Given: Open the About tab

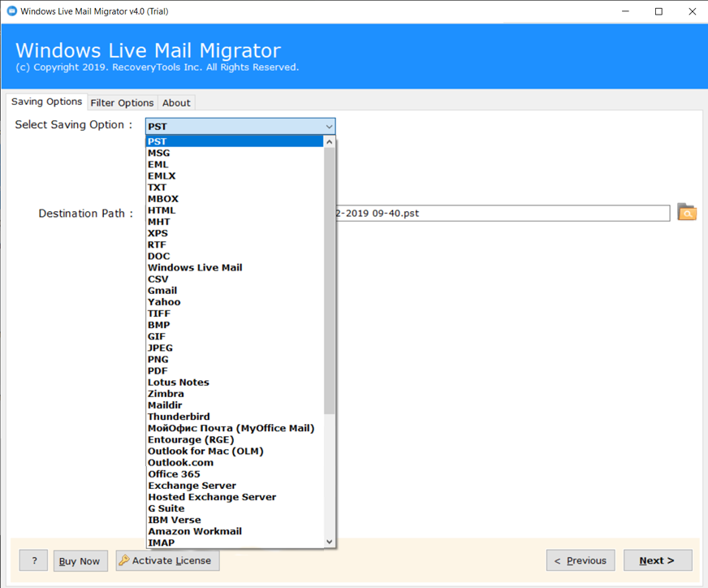Looking at the screenshot, I should (176, 103).
